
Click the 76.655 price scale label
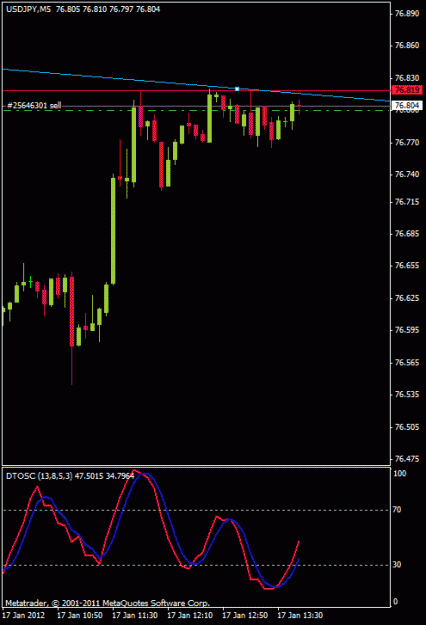click(406, 265)
